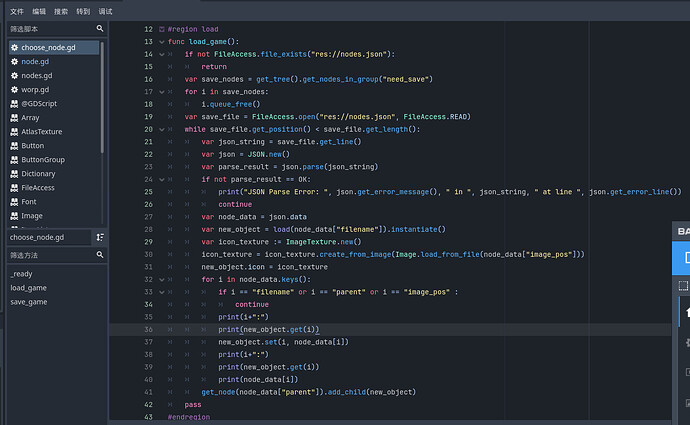The width and height of the screenshot is (690, 425).
Task: Open the 搜索 menu
Action: tap(61, 11)
